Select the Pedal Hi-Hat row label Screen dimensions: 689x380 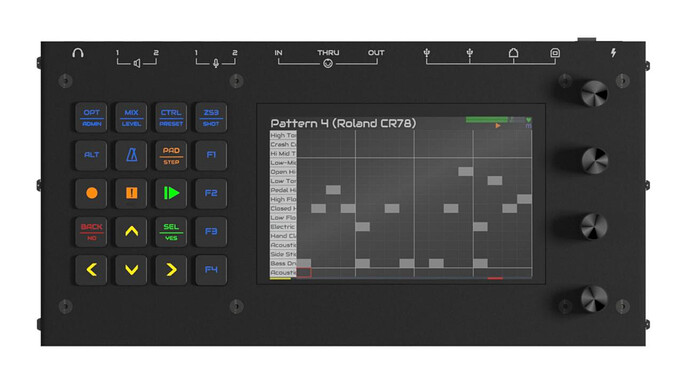283,190
